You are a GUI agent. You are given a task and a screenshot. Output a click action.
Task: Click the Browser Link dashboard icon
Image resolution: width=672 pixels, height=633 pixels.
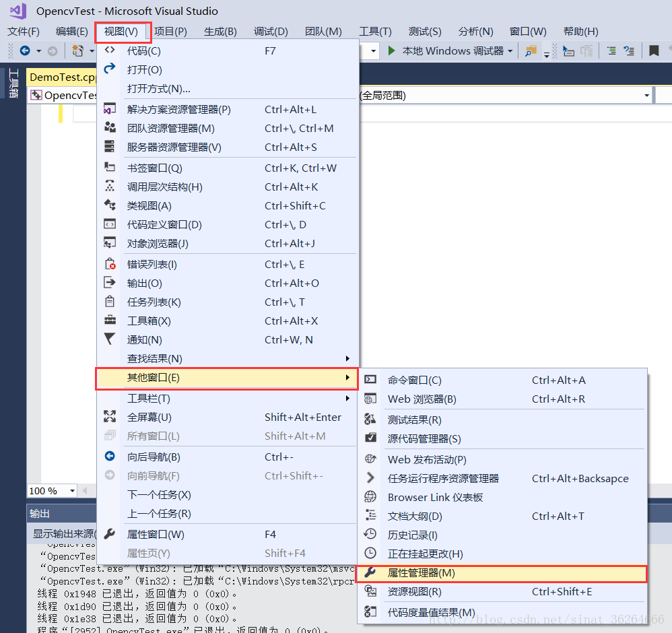pyautogui.click(x=370, y=497)
